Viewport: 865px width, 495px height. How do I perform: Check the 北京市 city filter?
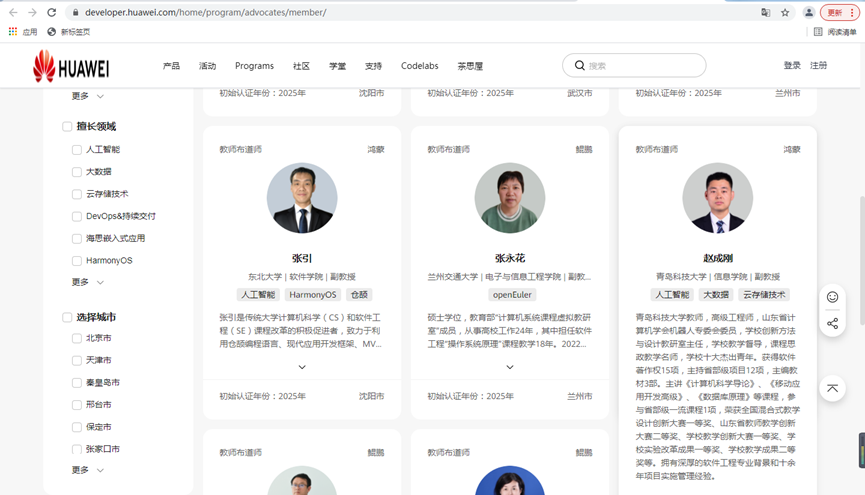tap(77, 338)
